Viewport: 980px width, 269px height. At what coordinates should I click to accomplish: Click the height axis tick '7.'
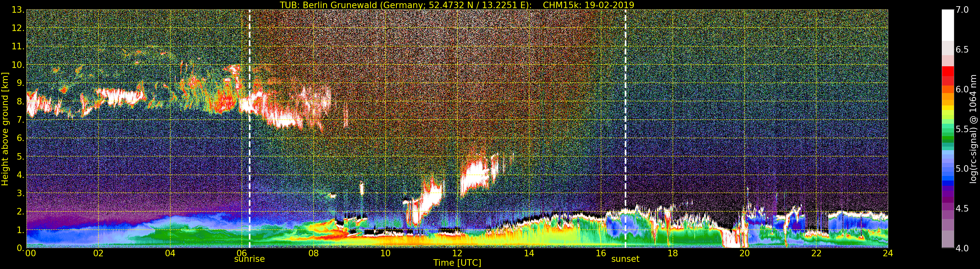point(21,120)
